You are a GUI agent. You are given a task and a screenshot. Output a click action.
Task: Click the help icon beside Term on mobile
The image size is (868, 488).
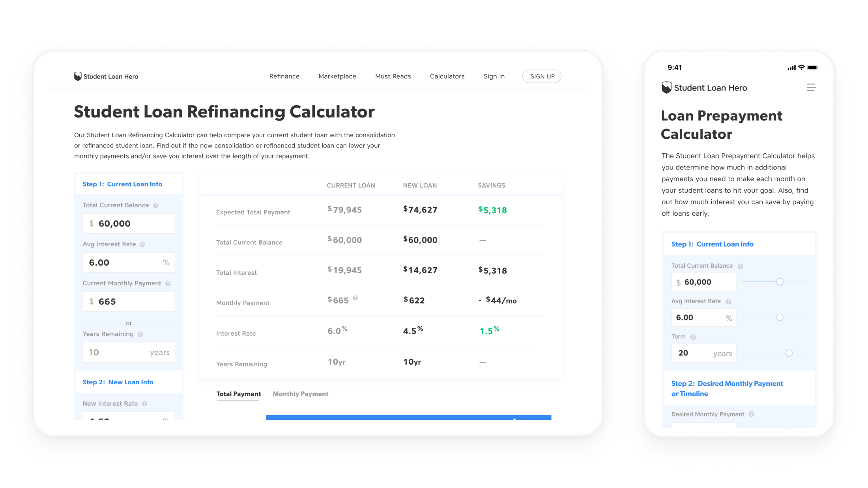click(x=692, y=336)
